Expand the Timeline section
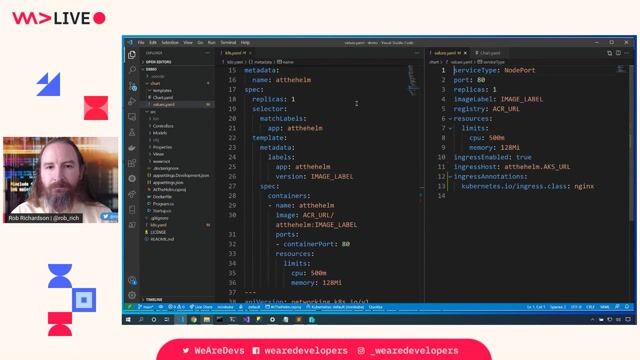 176,300
